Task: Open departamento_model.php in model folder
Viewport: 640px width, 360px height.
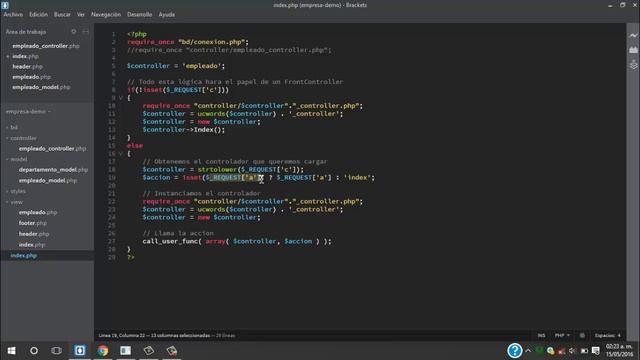Action: [53, 169]
